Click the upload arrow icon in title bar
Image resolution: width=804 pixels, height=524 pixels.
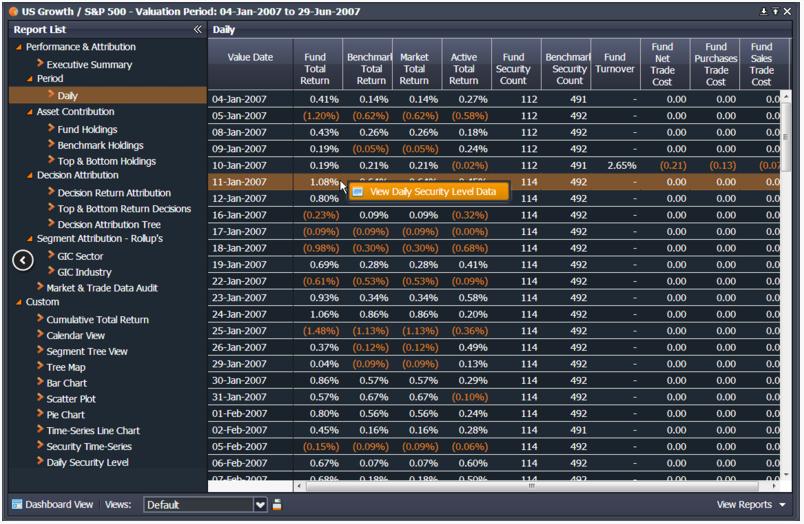[775, 11]
